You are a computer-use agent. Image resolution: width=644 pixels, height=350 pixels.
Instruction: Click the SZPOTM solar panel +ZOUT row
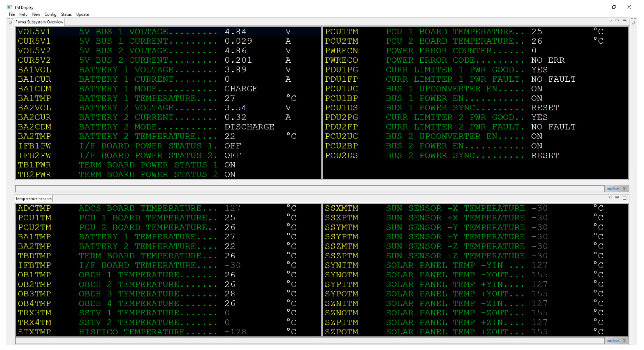(475, 332)
